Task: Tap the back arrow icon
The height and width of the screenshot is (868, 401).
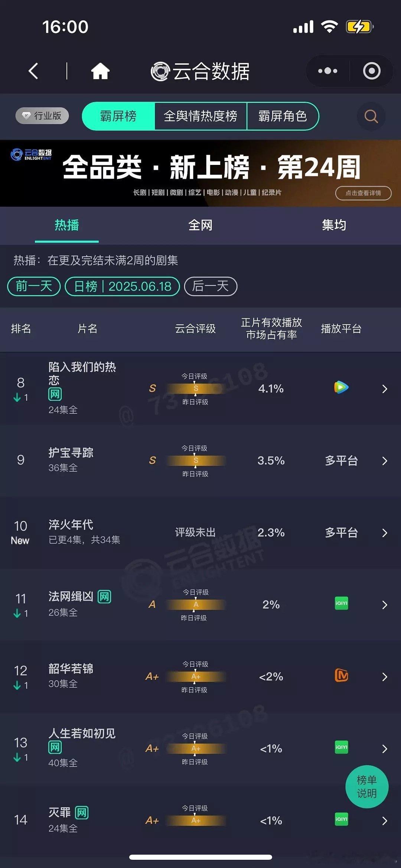Action: coord(33,71)
